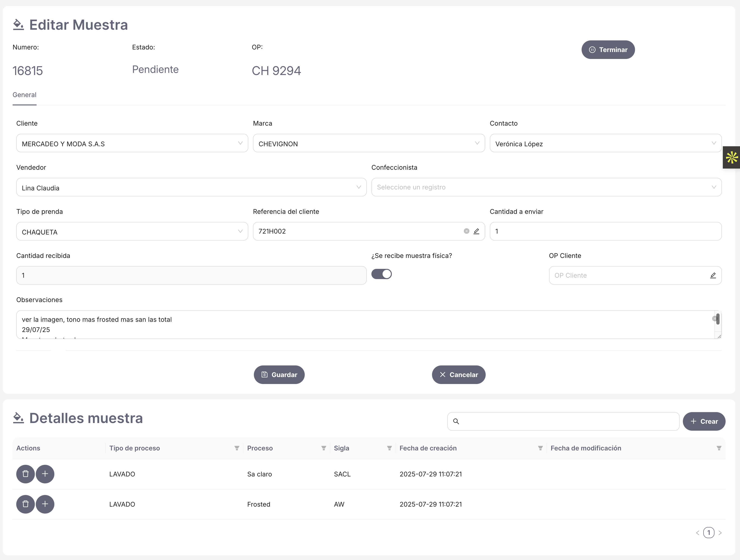This screenshot has width=740, height=560.
Task: Filter the Tipo de proceso column
Action: pyautogui.click(x=236, y=448)
